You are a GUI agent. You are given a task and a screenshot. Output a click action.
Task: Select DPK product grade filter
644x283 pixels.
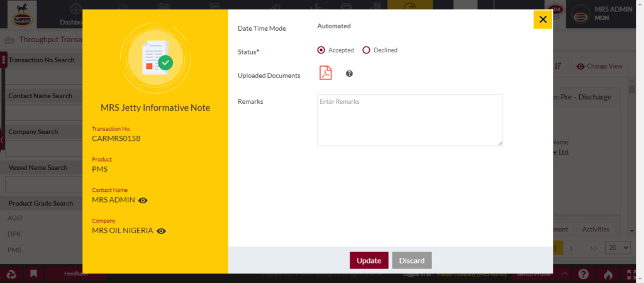click(x=14, y=234)
